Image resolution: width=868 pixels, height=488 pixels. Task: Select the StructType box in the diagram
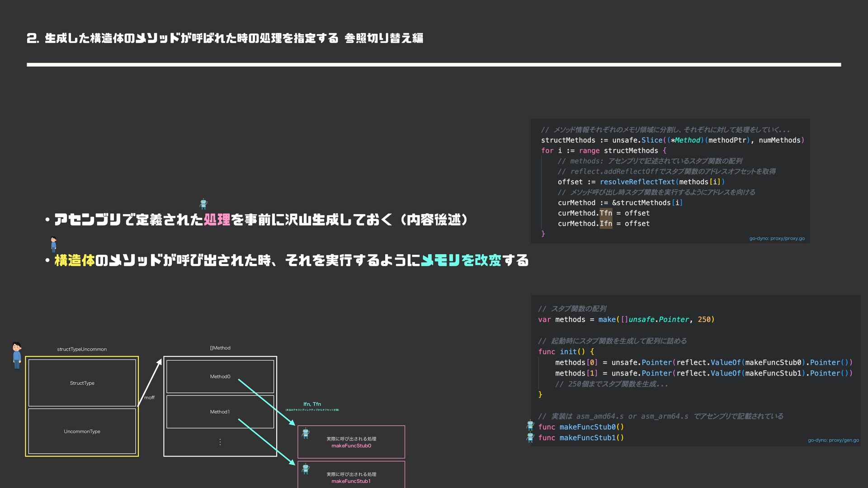click(x=82, y=383)
